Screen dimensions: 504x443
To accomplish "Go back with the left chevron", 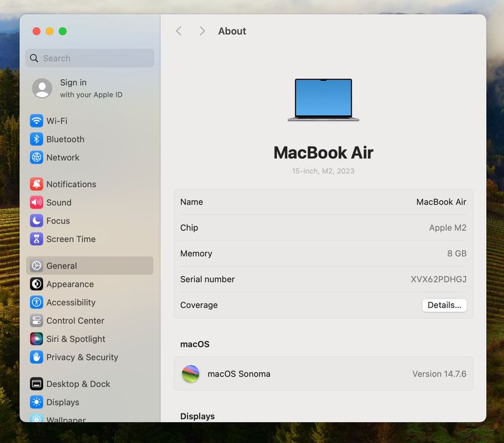I will tap(179, 31).
